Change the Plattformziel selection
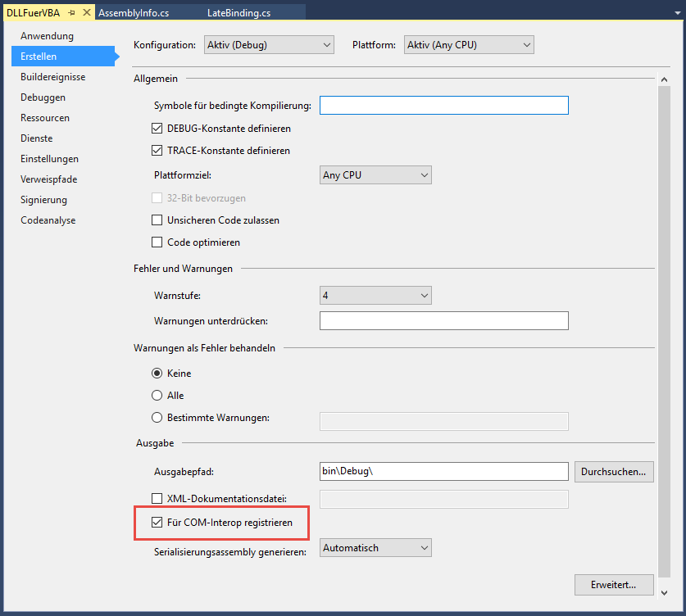Image resolution: width=686 pixels, height=616 pixels. 425,174
